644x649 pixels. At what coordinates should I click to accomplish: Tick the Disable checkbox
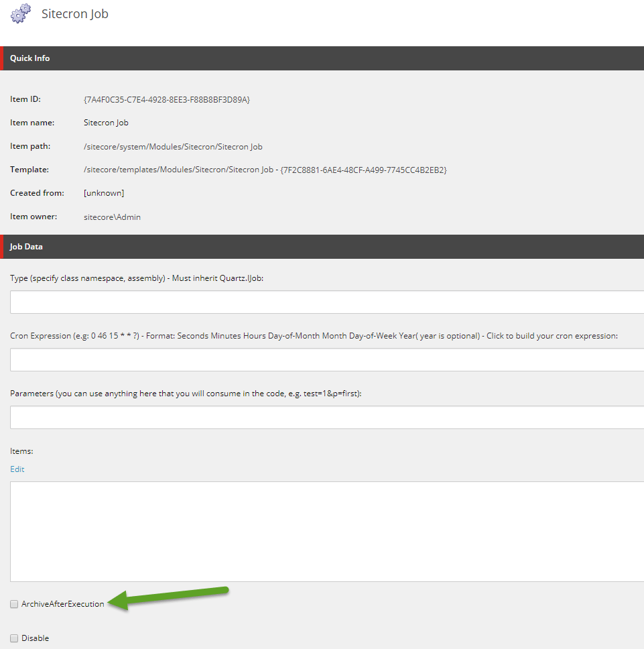coord(14,638)
